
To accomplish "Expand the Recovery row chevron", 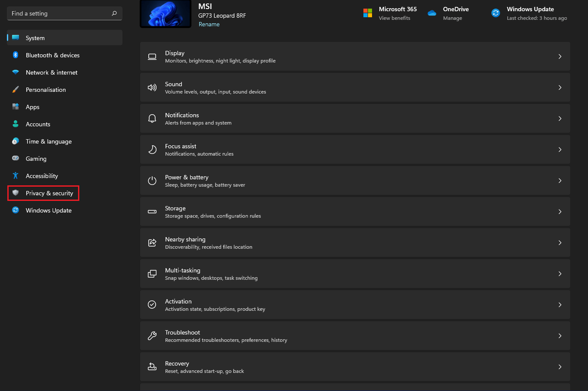I will [x=560, y=367].
